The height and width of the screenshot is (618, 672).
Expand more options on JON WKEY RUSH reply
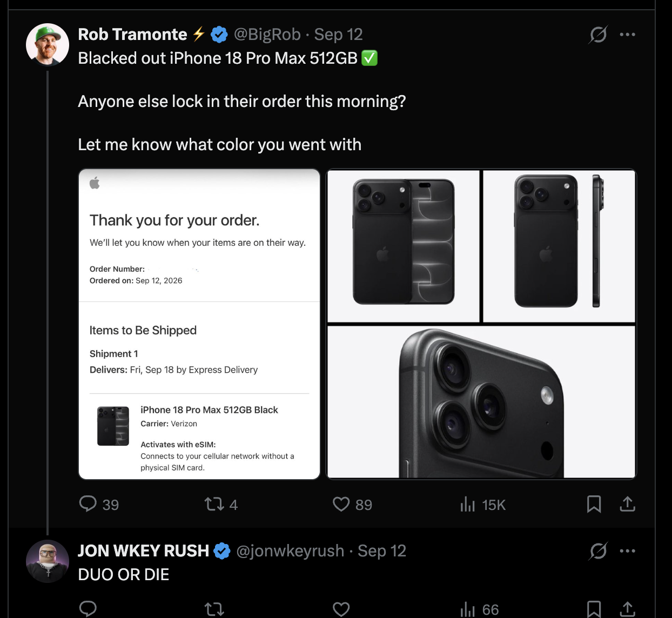628,551
